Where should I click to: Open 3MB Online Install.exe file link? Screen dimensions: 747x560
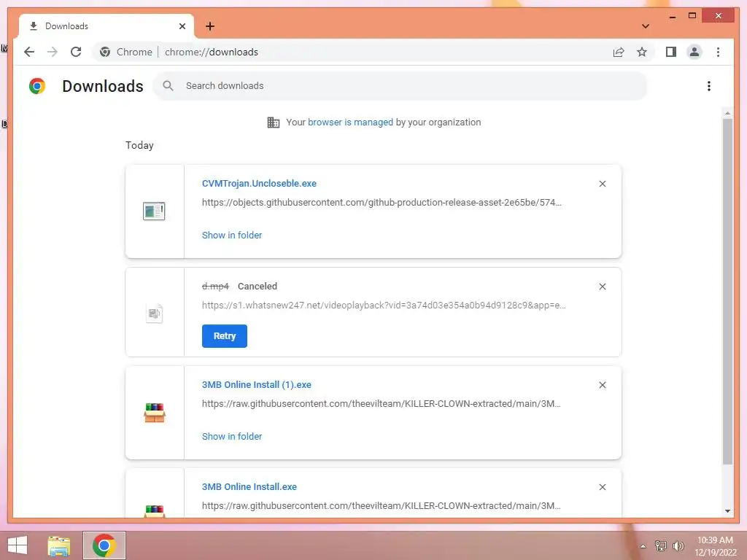tap(249, 487)
